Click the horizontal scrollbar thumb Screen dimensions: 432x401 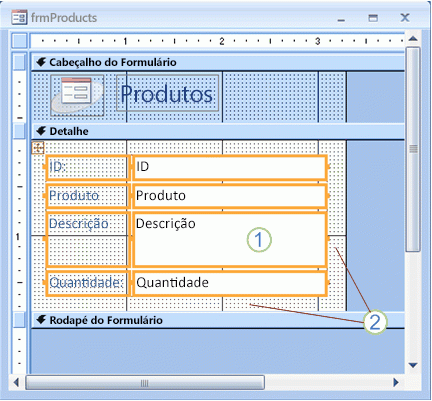pos(145,382)
